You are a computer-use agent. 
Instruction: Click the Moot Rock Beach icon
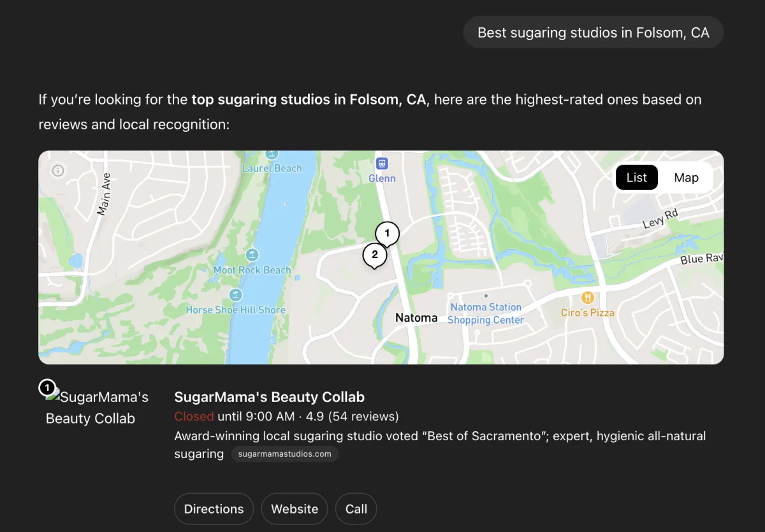pyautogui.click(x=252, y=255)
